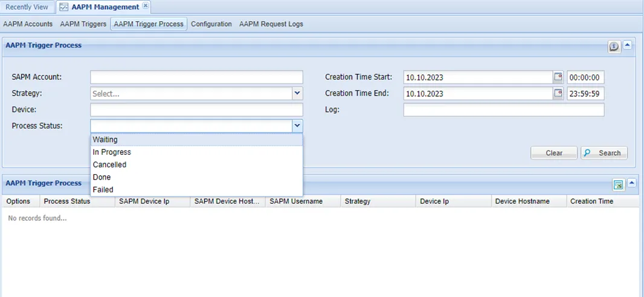
Task: Edit Creation Time End date field
Action: point(478,93)
